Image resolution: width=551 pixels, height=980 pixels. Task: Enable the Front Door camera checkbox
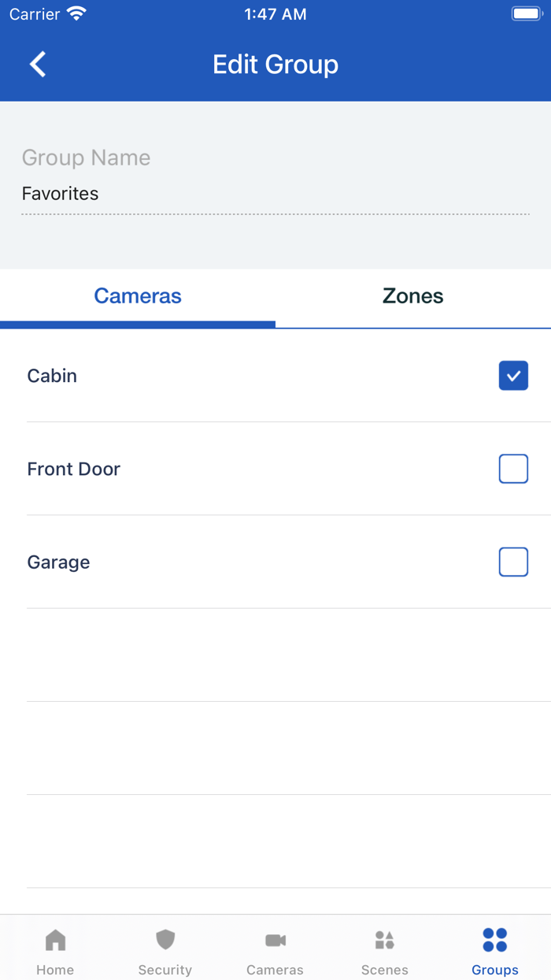point(513,469)
